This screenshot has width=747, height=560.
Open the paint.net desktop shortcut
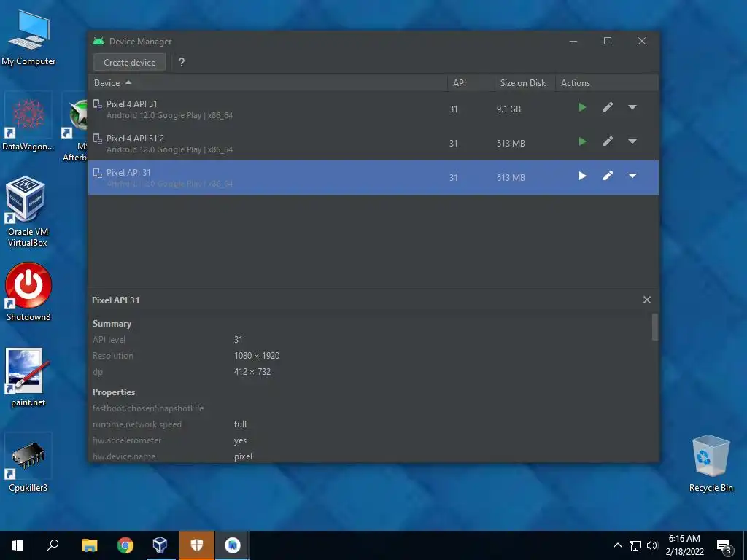pyautogui.click(x=28, y=378)
